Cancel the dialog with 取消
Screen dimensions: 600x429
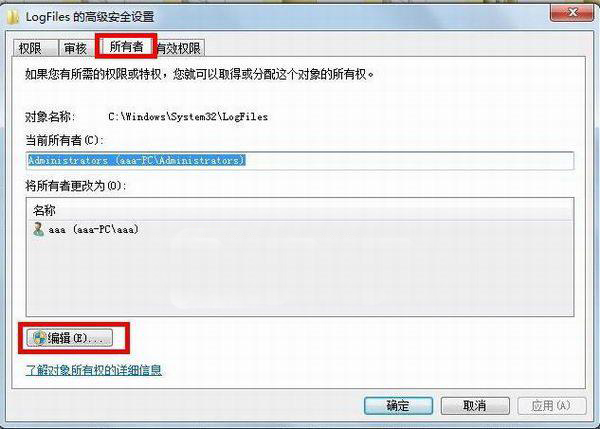click(475, 406)
